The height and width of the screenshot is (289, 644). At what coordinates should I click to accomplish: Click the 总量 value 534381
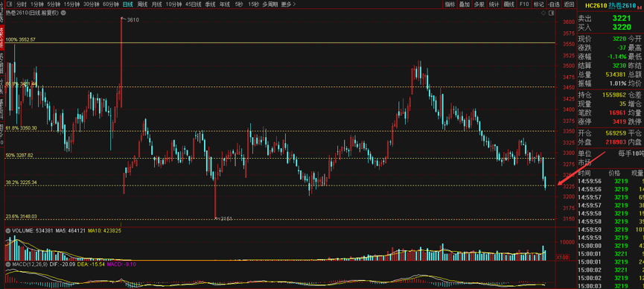tap(616, 74)
